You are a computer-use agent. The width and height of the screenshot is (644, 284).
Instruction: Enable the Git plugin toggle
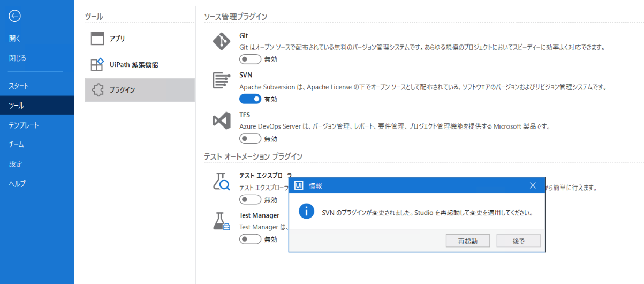tap(250, 59)
